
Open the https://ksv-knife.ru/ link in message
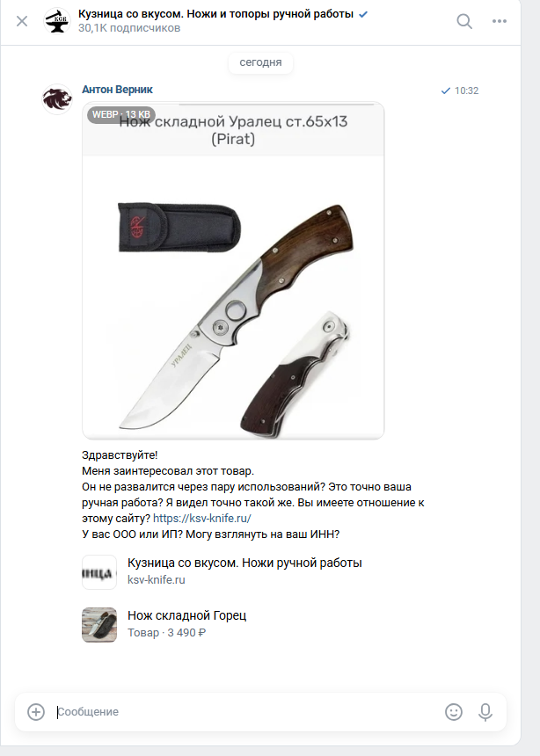tap(202, 519)
